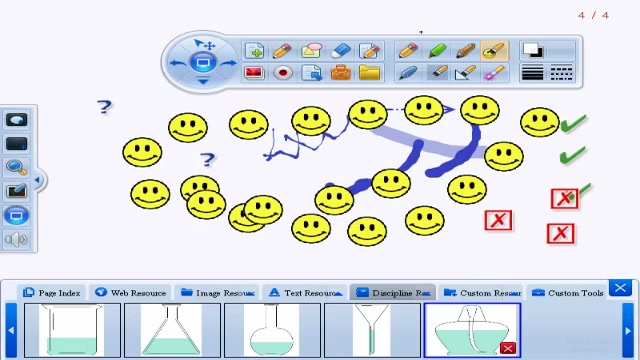640x360 pixels.
Task: Select the alcohol lamp thumbnail
Action: click(x=472, y=330)
